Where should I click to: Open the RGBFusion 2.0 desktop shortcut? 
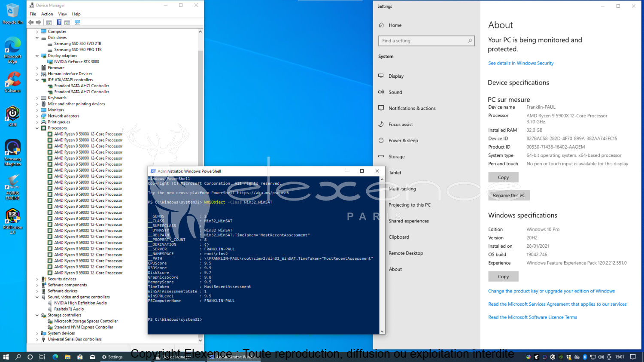pos(12,221)
